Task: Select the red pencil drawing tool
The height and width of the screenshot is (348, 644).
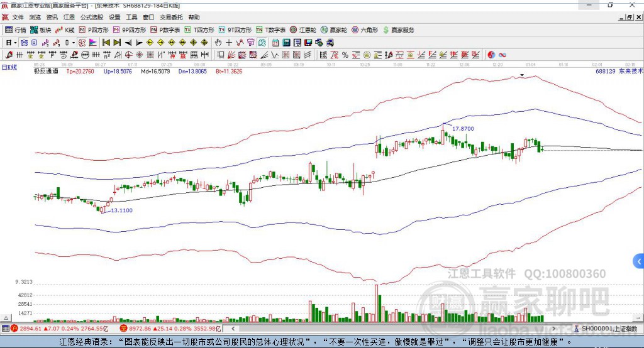Action: coord(9,55)
